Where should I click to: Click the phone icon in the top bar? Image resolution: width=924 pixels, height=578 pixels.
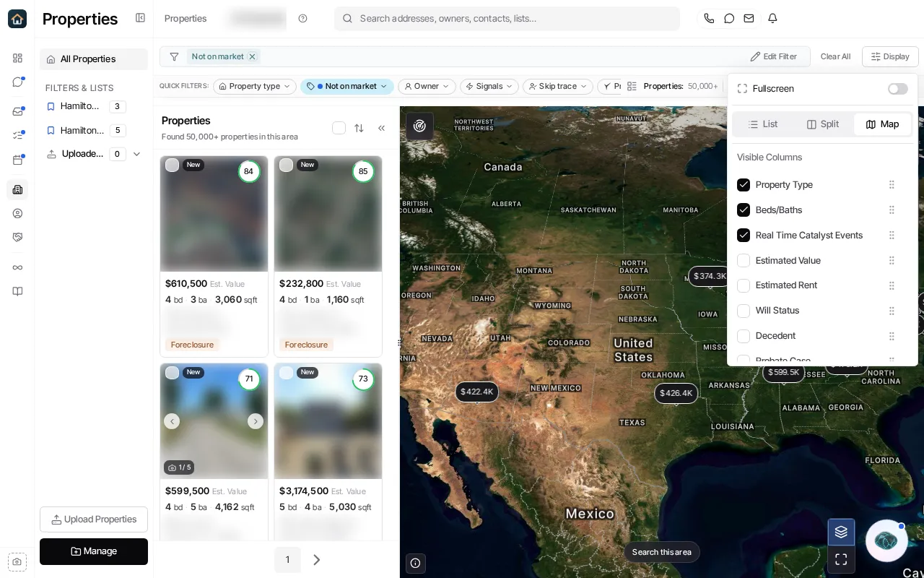(x=709, y=18)
